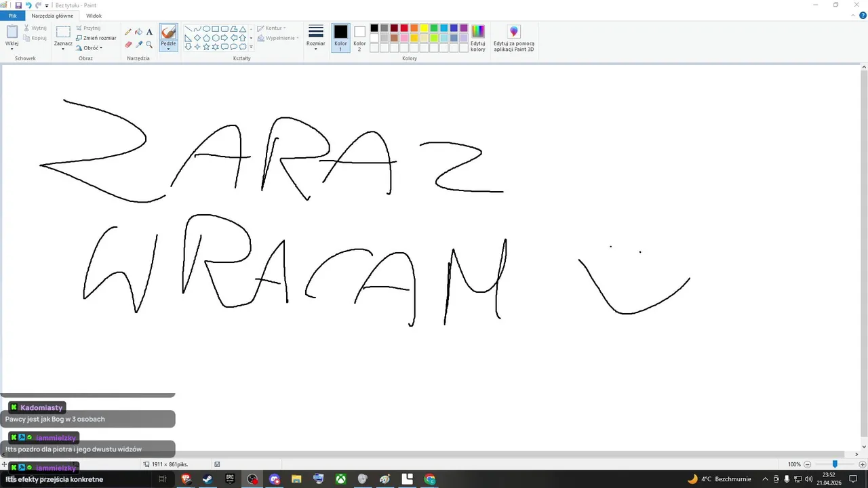The width and height of the screenshot is (868, 488).
Task: Activate Kolor 2 selector
Action: coord(359,38)
